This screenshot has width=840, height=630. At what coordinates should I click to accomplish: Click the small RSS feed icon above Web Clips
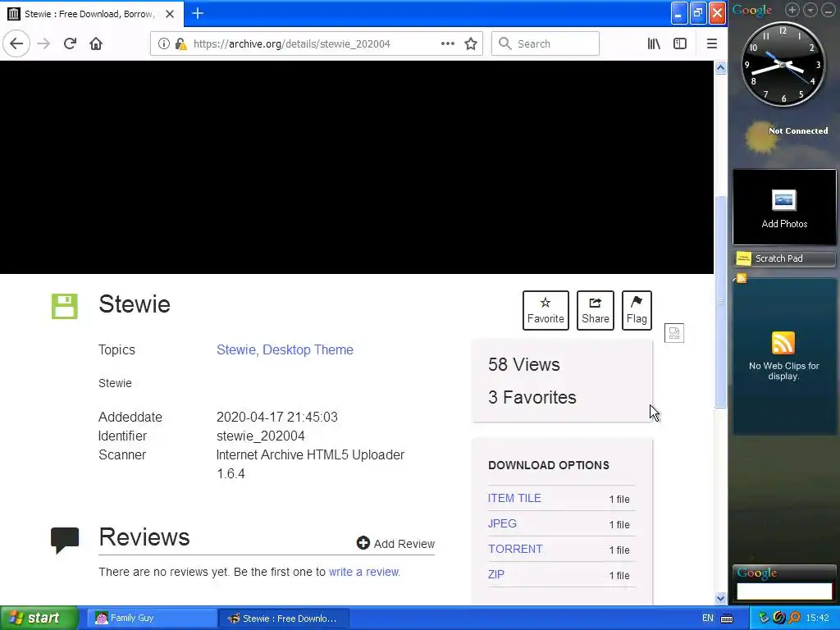[742, 277]
